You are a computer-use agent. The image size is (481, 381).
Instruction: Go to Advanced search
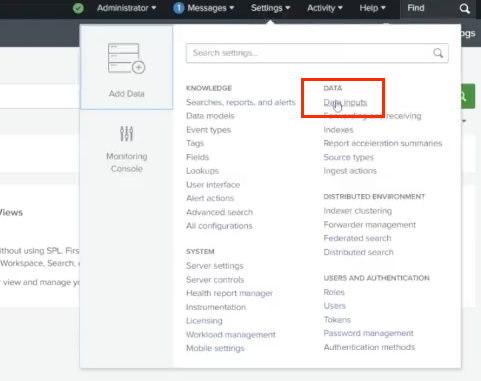tap(219, 212)
